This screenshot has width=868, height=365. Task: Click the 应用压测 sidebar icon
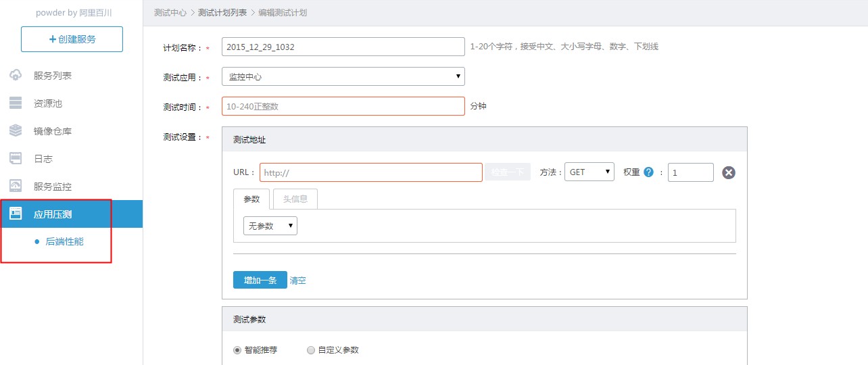(x=16, y=214)
